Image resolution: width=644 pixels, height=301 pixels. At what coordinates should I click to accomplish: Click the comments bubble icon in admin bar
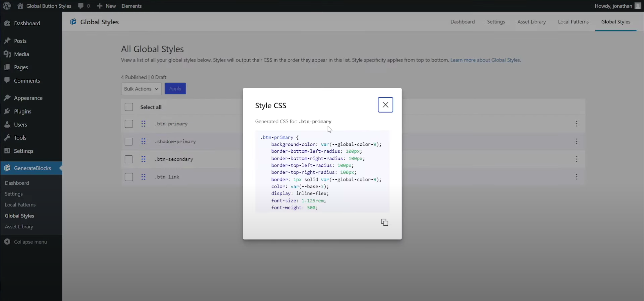click(81, 6)
